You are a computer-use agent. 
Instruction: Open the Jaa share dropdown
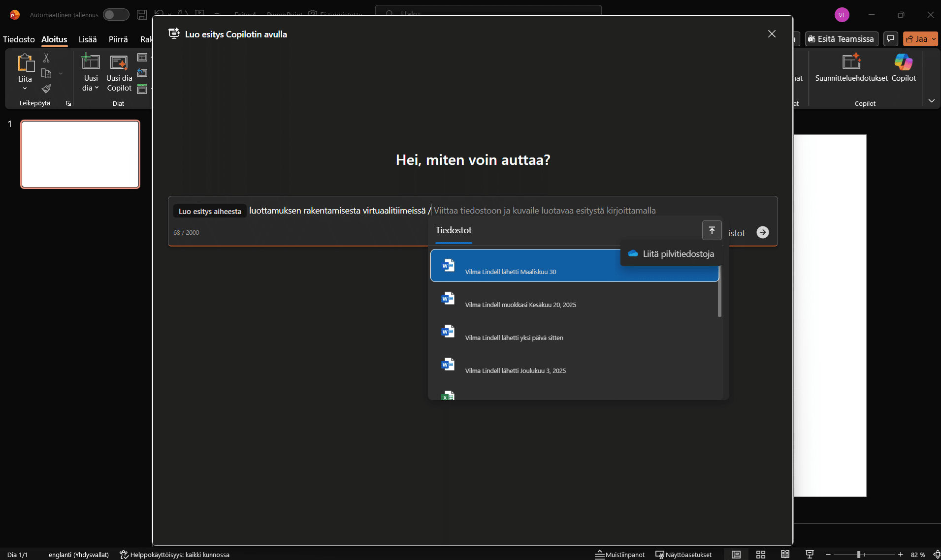pyautogui.click(x=934, y=39)
